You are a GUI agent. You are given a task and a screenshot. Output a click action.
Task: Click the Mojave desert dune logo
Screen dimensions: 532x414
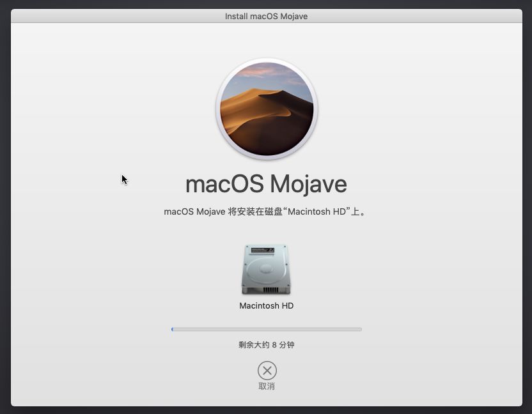coord(267,110)
